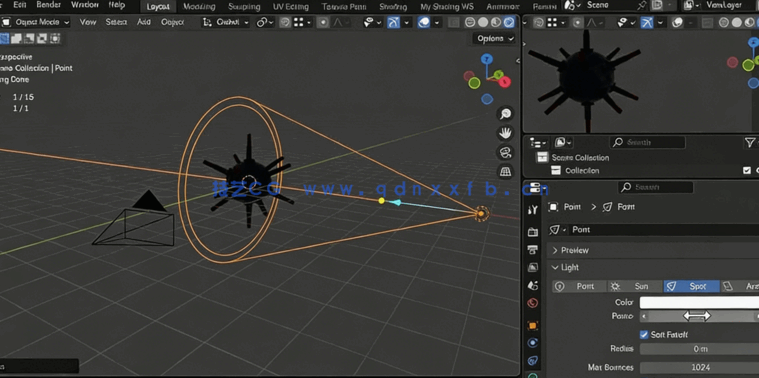The height and width of the screenshot is (378, 759).
Task: Open the World properties tab icon
Action: point(533,303)
